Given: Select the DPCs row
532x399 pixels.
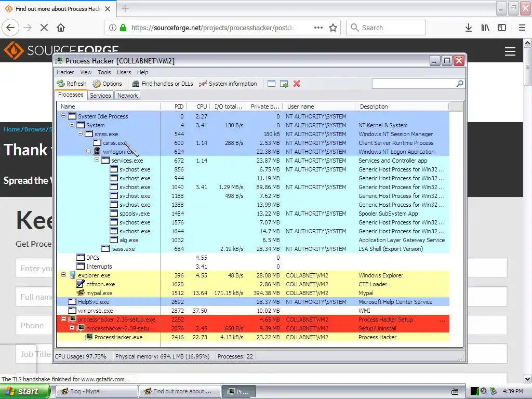Looking at the screenshot, I should pyautogui.click(x=253, y=258).
